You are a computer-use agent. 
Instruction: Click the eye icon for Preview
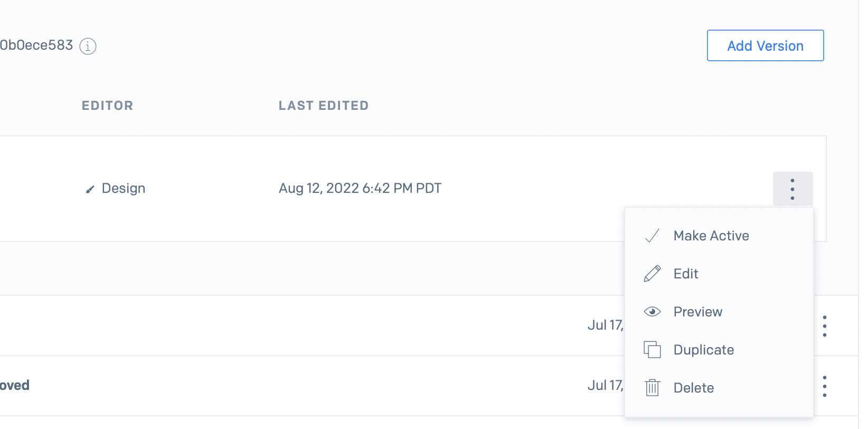(x=653, y=312)
